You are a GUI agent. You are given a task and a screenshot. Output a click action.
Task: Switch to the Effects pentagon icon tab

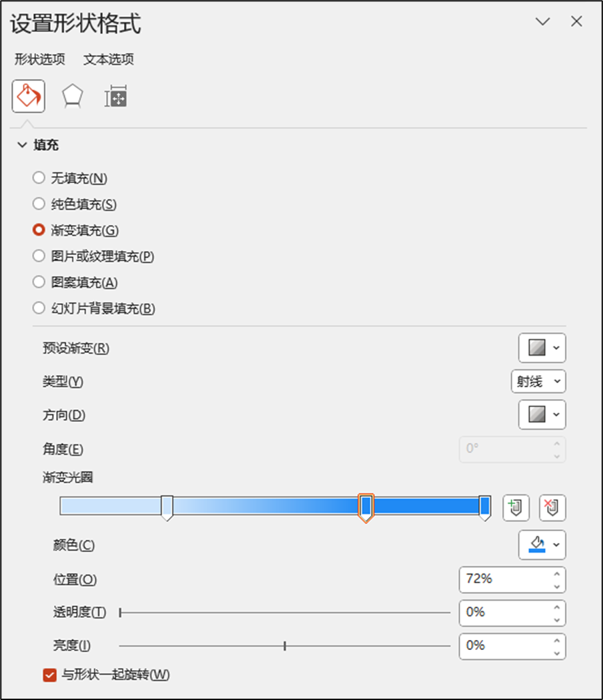72,96
